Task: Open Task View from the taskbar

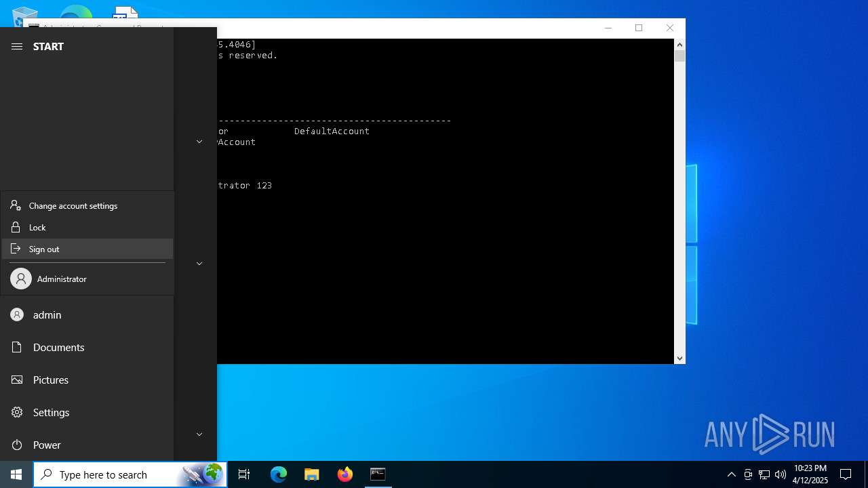Action: pos(244,474)
